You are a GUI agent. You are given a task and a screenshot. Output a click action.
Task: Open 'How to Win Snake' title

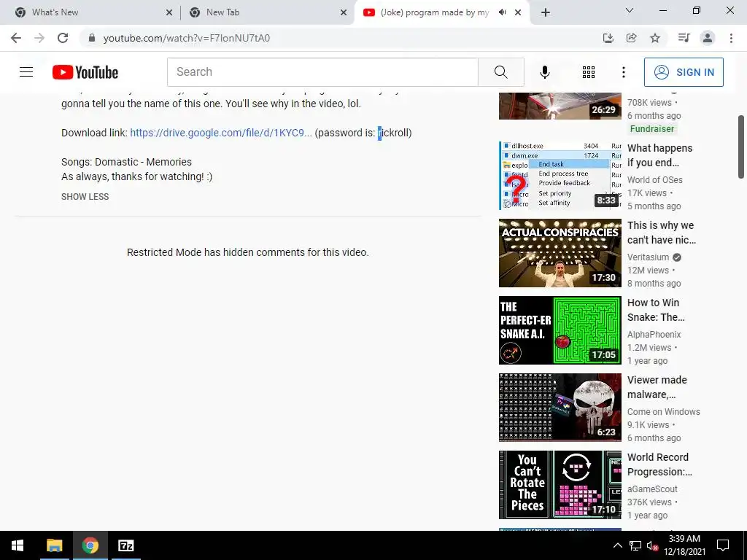(656, 309)
